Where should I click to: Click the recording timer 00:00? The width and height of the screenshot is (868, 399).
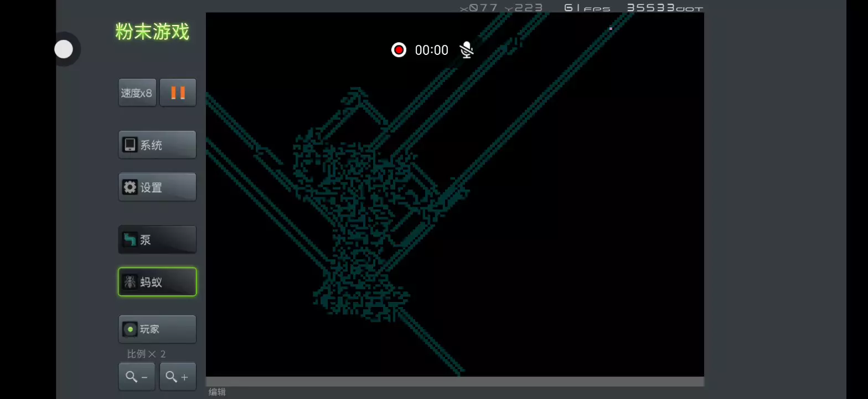click(431, 50)
